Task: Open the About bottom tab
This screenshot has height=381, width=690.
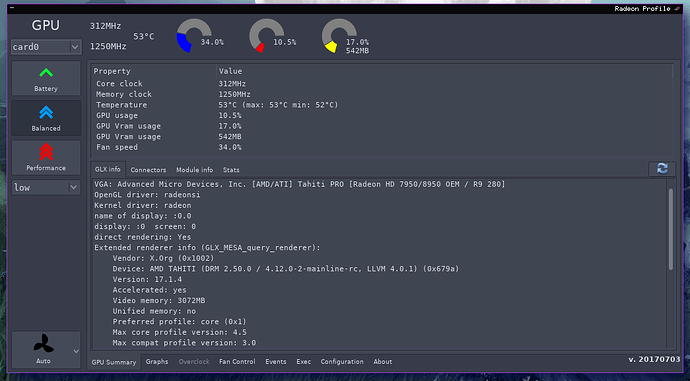Action: pyautogui.click(x=383, y=362)
